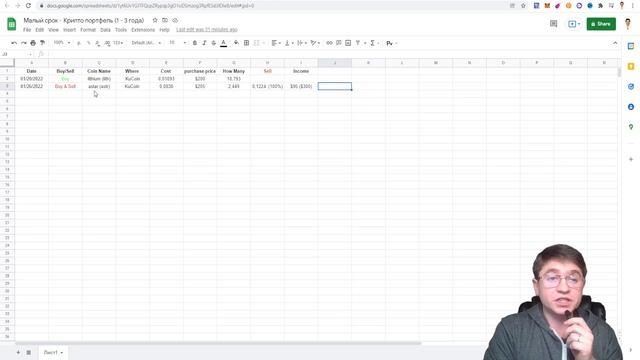Toggle strikethrough formatting
This screenshot has width=640, height=360.
[x=213, y=43]
